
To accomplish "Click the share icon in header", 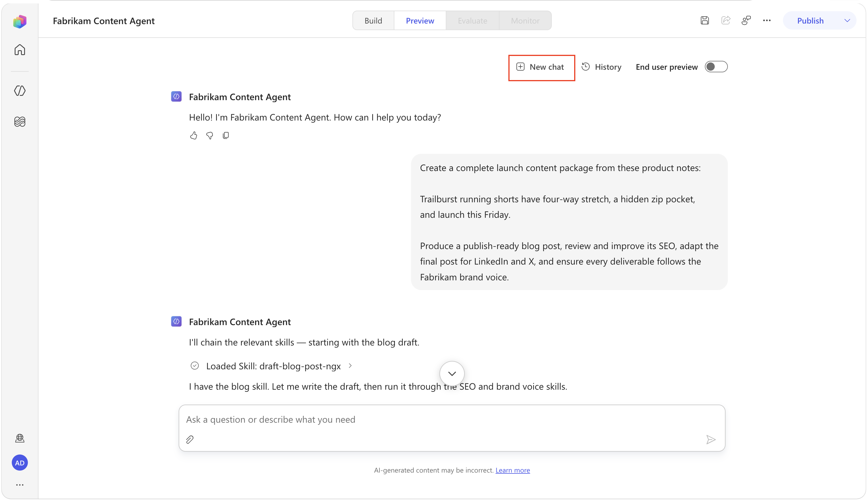I will [726, 21].
